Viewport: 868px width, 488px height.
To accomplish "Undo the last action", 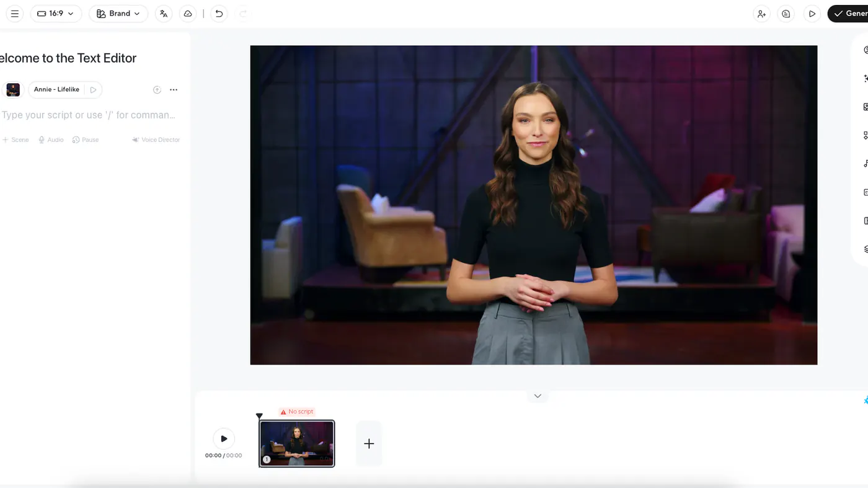I will pyautogui.click(x=219, y=14).
